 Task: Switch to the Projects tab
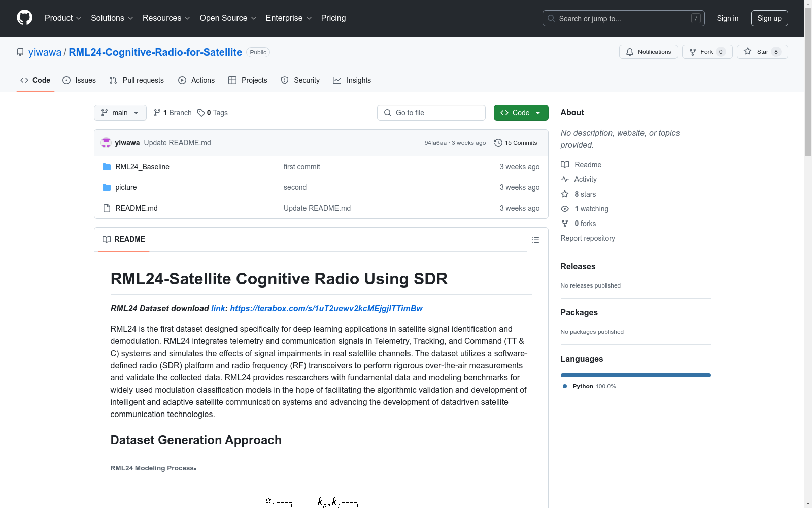248,80
